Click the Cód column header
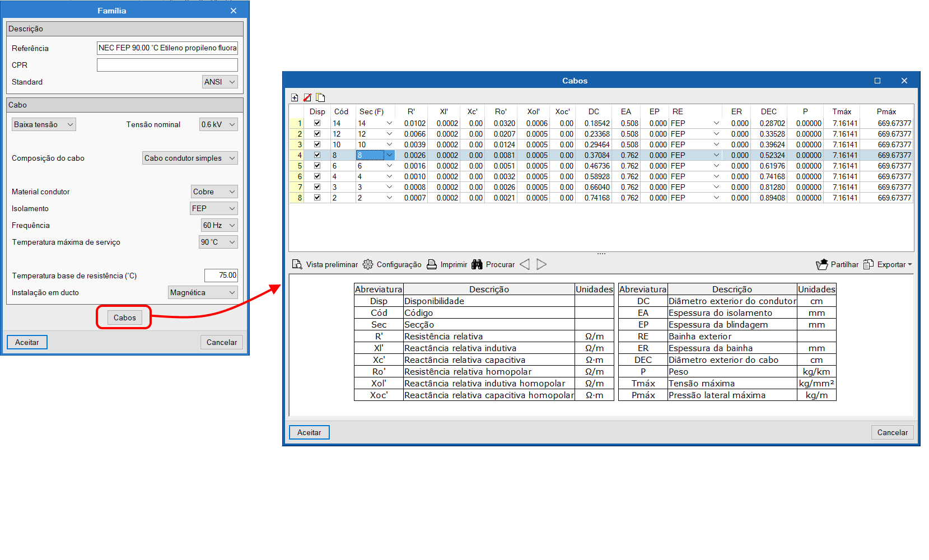 coord(342,111)
